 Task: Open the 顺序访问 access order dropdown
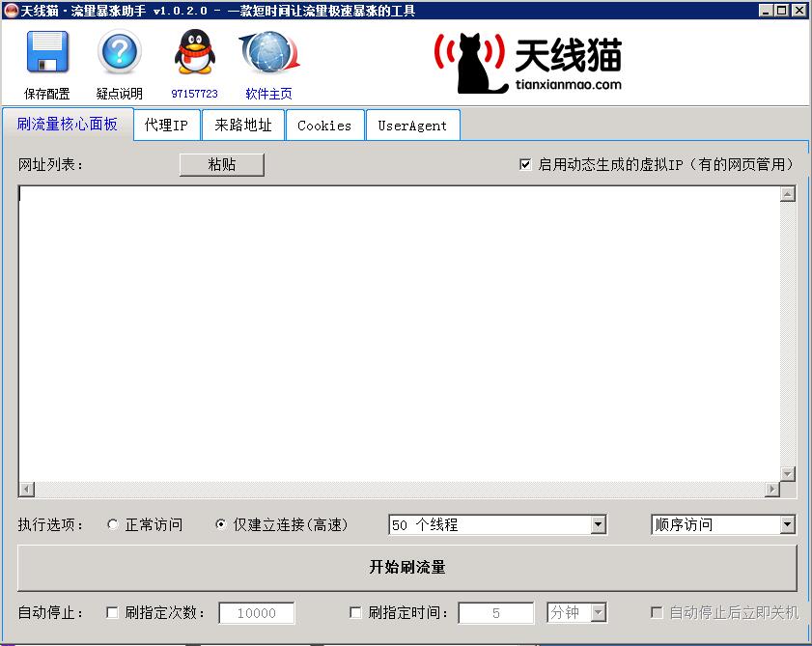787,524
